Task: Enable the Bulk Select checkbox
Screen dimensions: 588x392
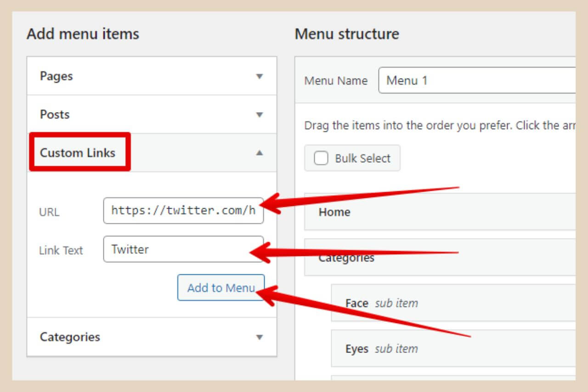Action: [x=321, y=158]
